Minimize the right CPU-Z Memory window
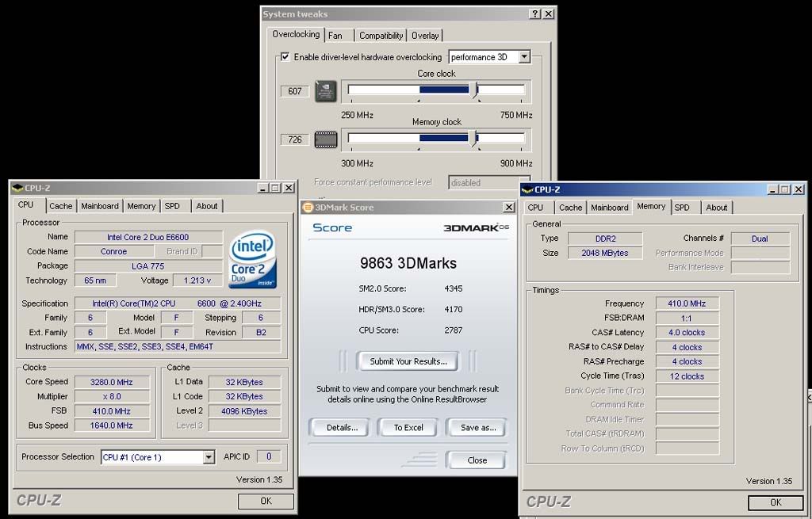 [773, 189]
